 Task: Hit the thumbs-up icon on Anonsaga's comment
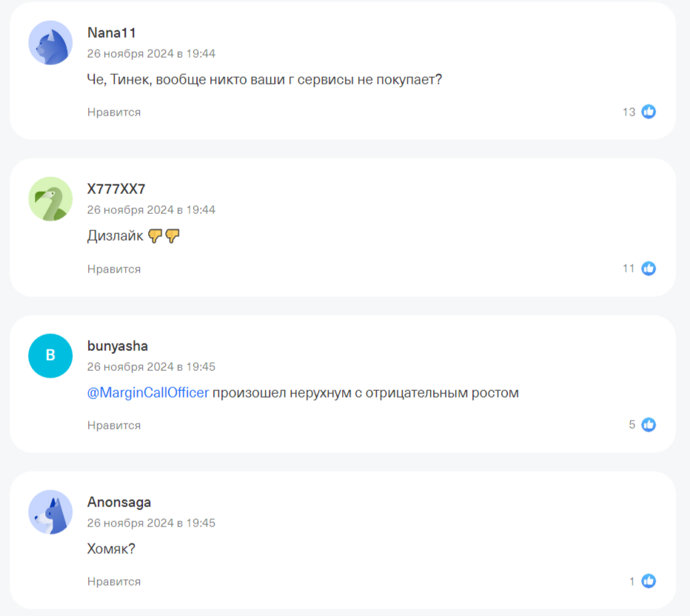pos(649,581)
